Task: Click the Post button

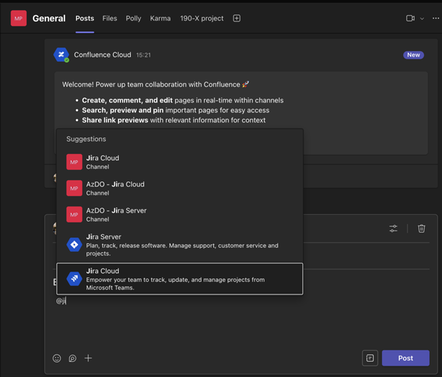Action: coord(406,358)
